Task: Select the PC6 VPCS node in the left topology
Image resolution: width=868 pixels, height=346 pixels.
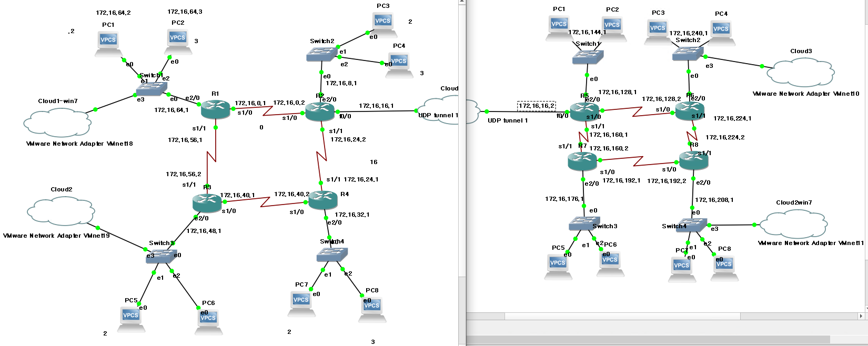Action: (208, 322)
